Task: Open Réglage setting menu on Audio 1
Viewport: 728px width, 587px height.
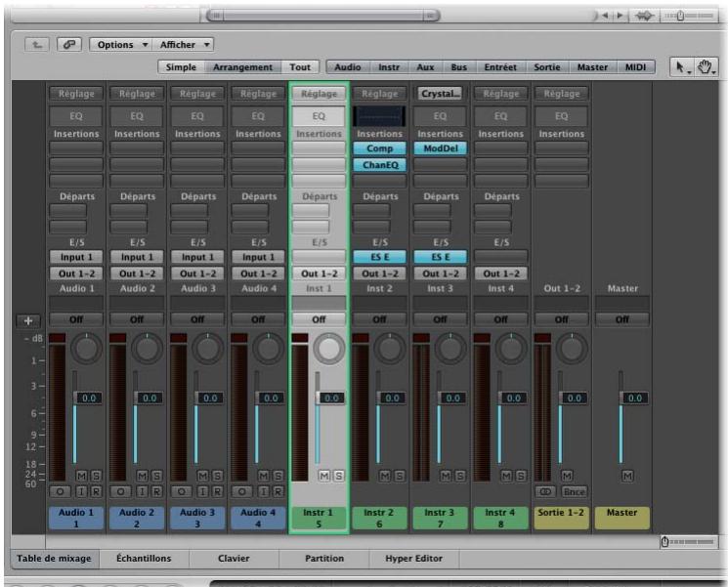Action: click(x=76, y=93)
